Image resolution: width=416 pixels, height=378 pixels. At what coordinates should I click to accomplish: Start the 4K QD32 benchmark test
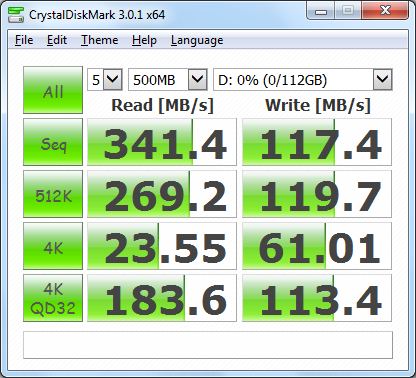[x=53, y=298]
